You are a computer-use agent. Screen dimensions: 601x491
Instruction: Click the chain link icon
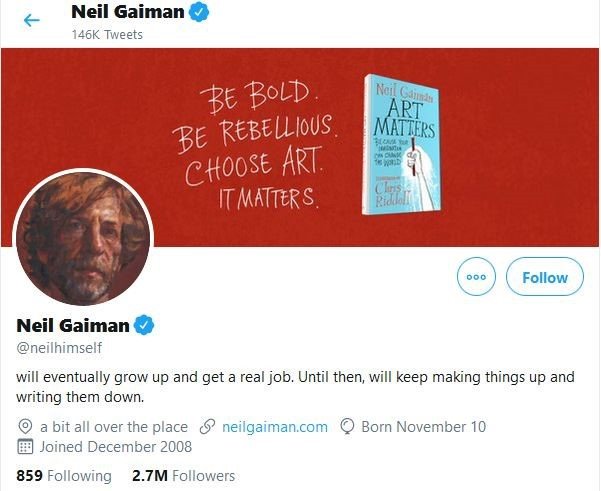point(208,427)
